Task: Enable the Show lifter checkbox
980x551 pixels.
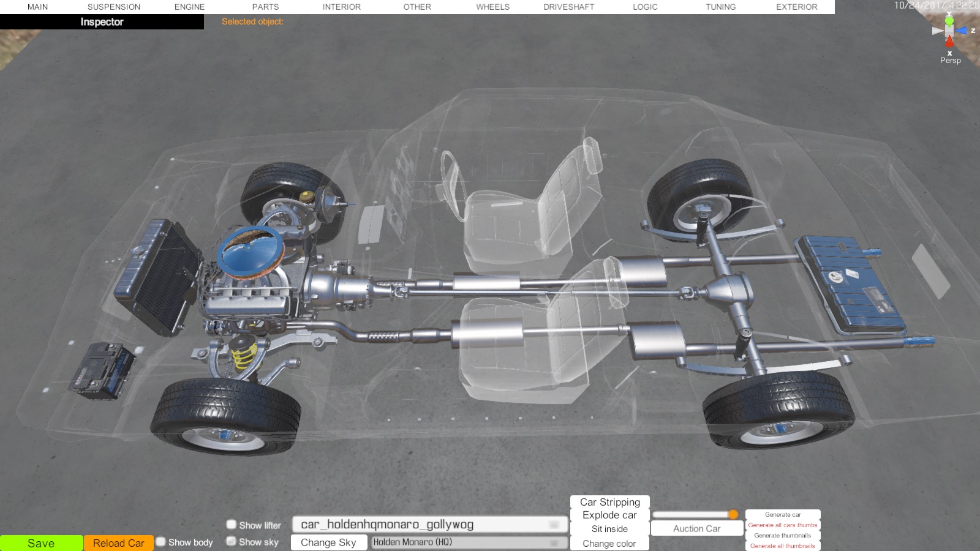Action: tap(232, 525)
